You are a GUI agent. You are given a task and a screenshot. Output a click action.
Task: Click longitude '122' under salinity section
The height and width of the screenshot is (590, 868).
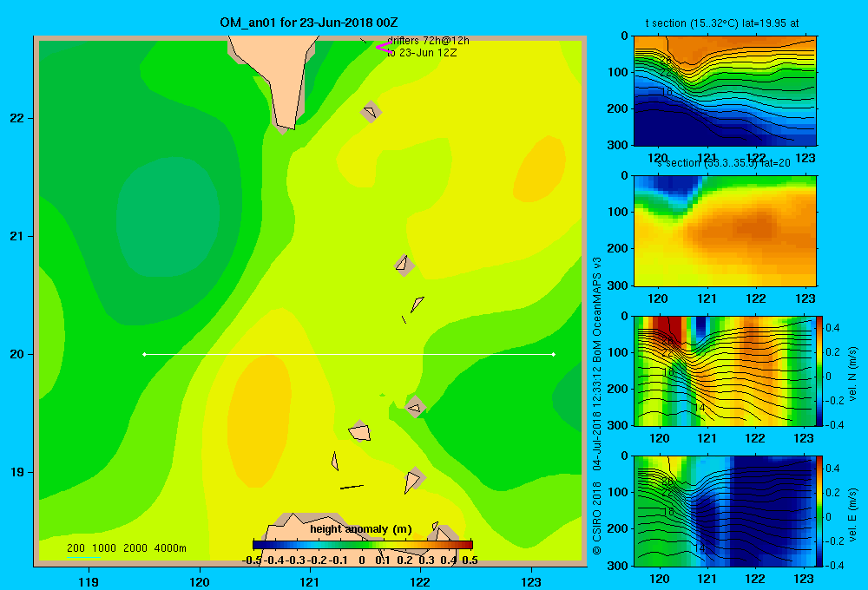pos(756,298)
